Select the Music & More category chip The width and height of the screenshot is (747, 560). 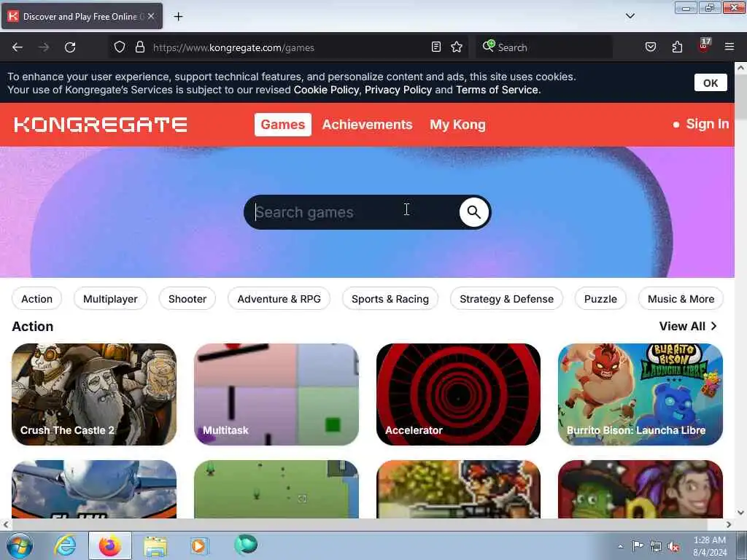pyautogui.click(x=681, y=298)
